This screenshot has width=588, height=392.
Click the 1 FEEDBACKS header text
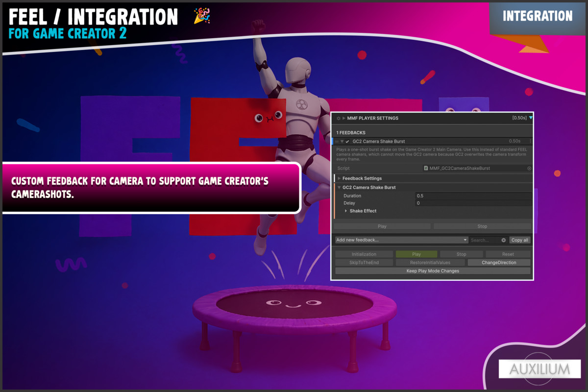coord(351,133)
